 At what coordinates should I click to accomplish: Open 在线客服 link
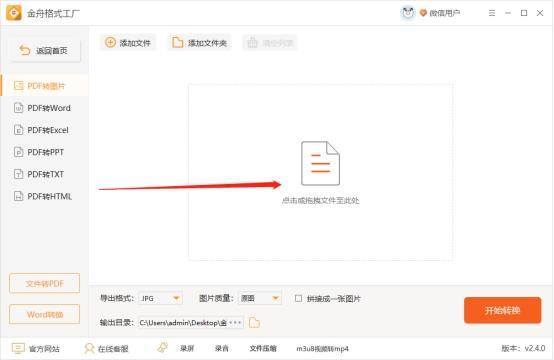[x=106, y=349]
